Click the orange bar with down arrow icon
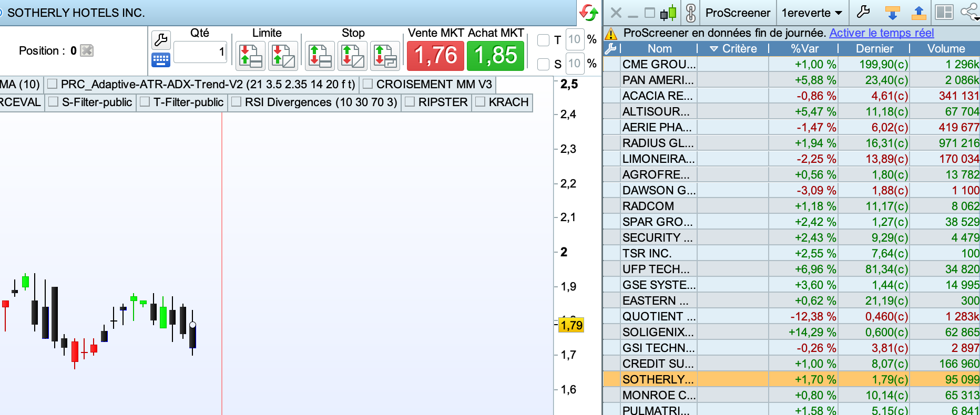 [892, 13]
